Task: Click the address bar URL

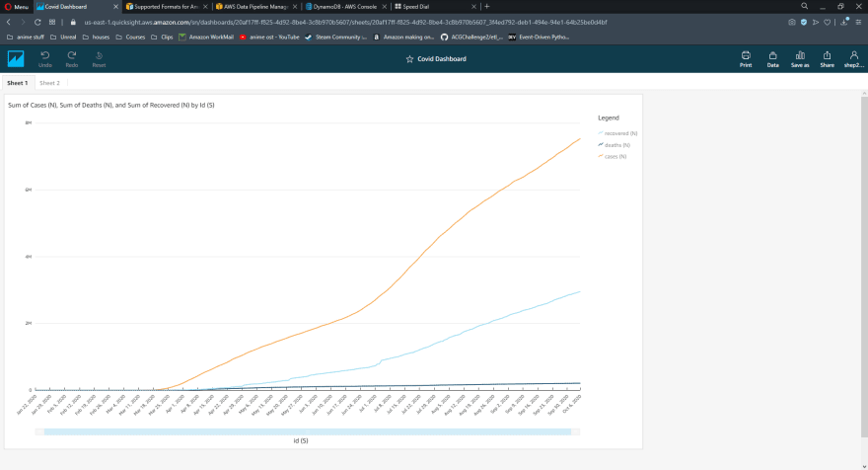Action: [x=345, y=22]
